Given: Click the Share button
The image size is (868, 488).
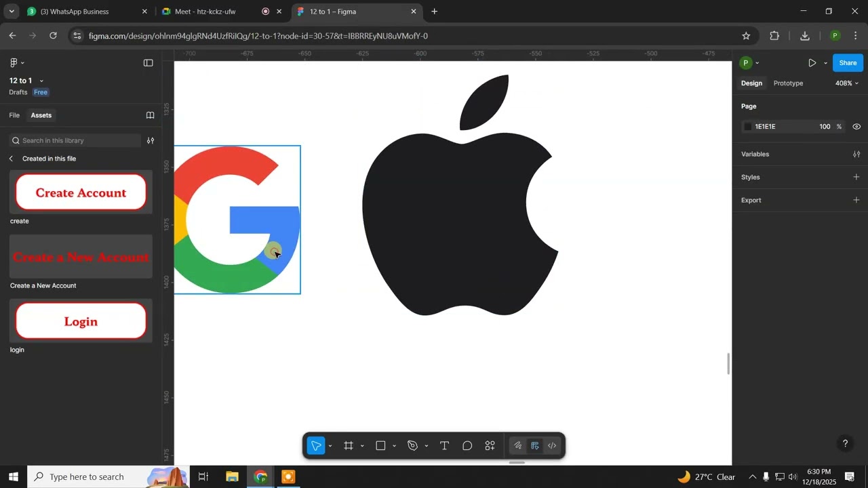Looking at the screenshot, I should (848, 63).
